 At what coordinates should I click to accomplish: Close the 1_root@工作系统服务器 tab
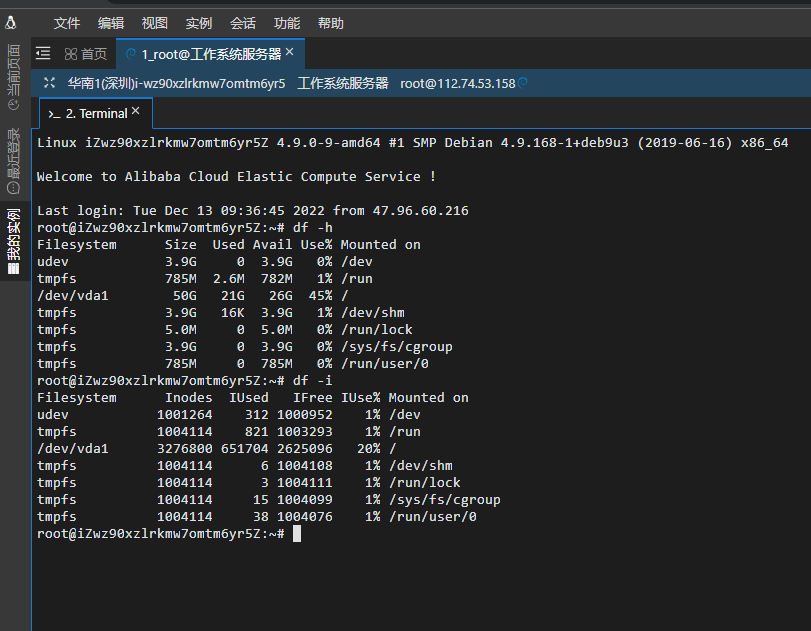tap(290, 52)
